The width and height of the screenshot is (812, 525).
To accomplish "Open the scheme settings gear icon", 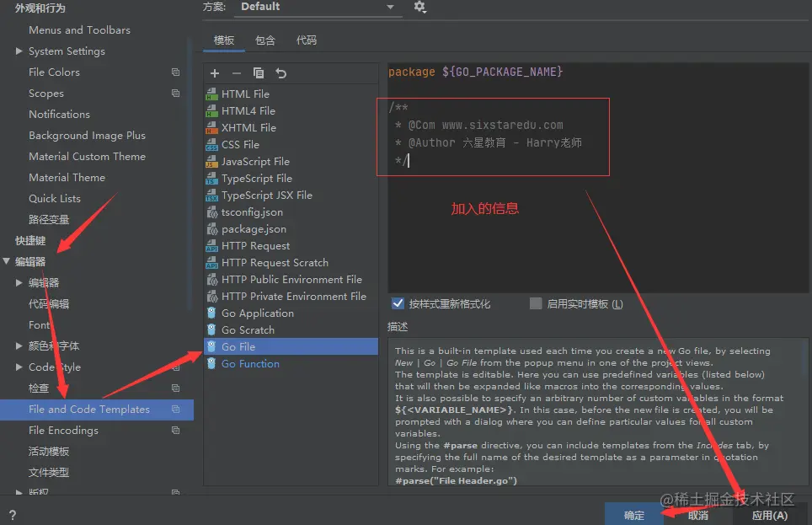I will point(419,7).
